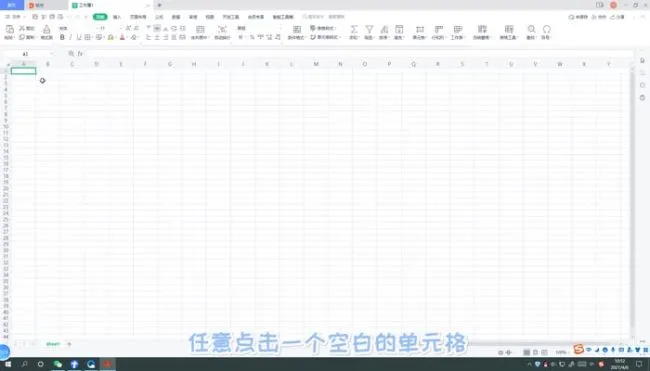This screenshot has height=371, width=650.
Task: Click the Undo arrow
Action: coord(69,17)
